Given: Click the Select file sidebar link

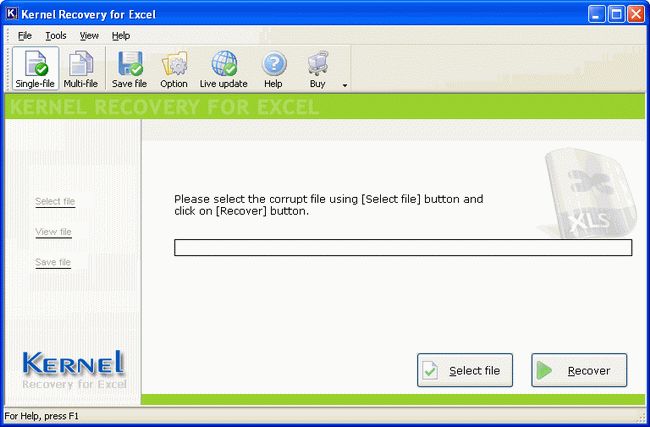Looking at the screenshot, I should coord(55,201).
